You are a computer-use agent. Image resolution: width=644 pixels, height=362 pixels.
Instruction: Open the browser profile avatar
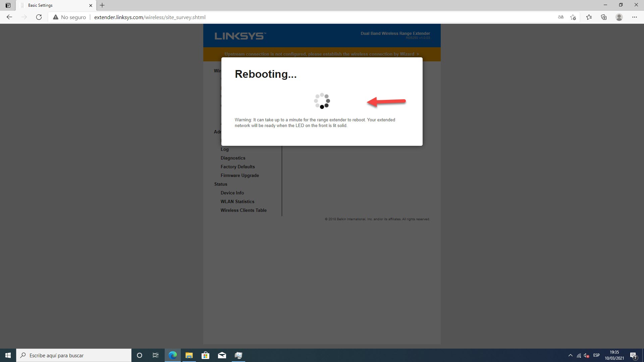point(619,17)
